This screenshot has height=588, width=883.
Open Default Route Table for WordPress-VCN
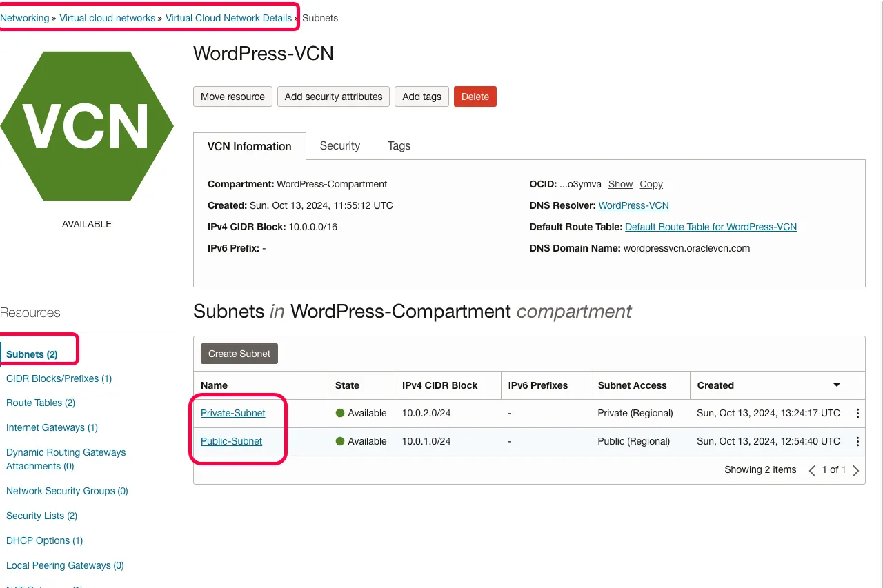(x=711, y=227)
